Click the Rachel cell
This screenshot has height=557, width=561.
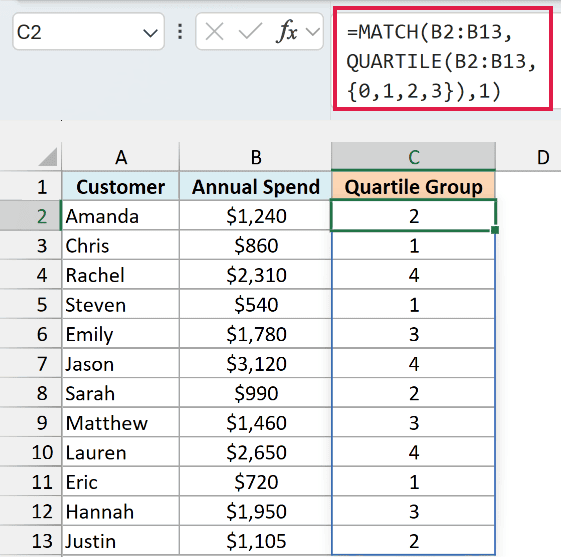point(121,275)
